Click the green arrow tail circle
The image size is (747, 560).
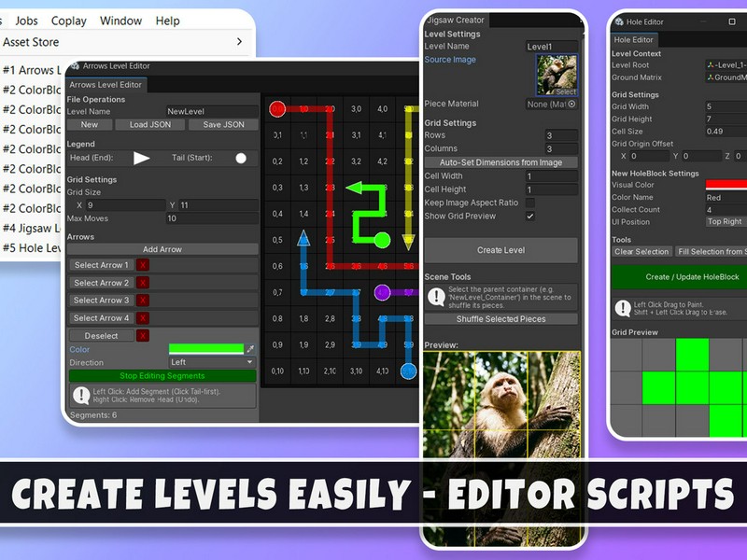pyautogui.click(x=382, y=240)
